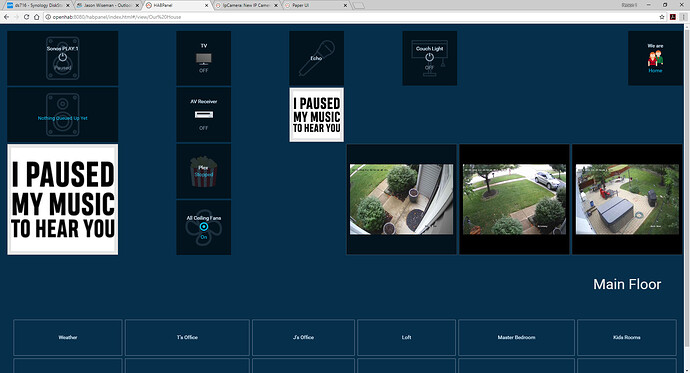The width and height of the screenshot is (690, 373).
Task: Click the Main Floor heading label
Action: [627, 284]
